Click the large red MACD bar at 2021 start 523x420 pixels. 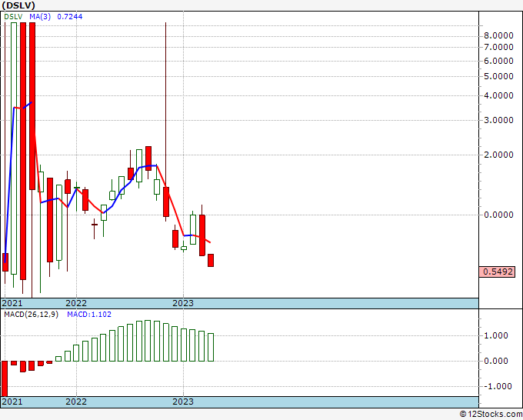[x=5, y=378]
